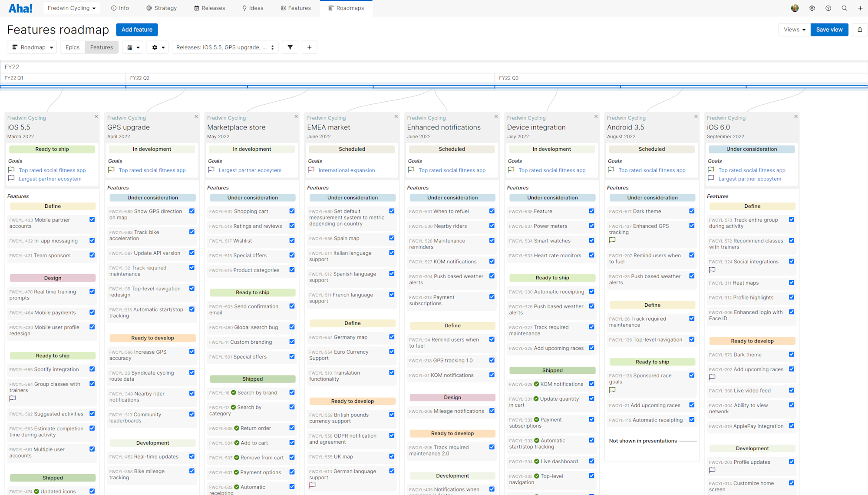
Task: Open the Releases tab
Action: 209,8
